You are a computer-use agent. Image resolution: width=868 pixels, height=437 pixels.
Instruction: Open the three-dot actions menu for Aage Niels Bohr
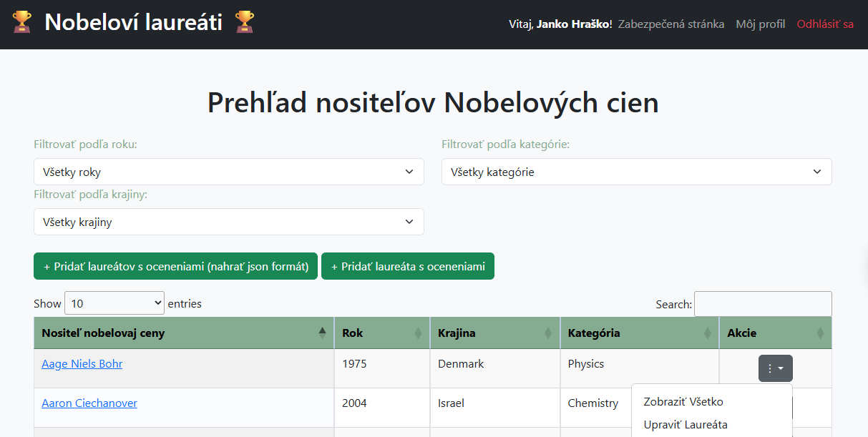tap(775, 368)
